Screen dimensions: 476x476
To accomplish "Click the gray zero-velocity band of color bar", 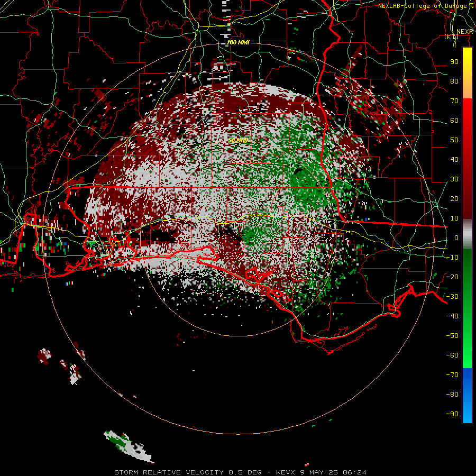I will (x=467, y=234).
